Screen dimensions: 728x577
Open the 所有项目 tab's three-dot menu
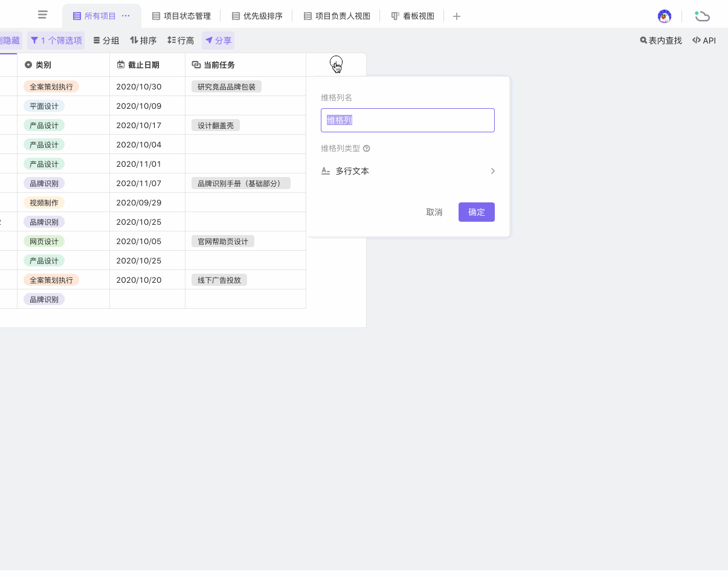[x=126, y=16]
